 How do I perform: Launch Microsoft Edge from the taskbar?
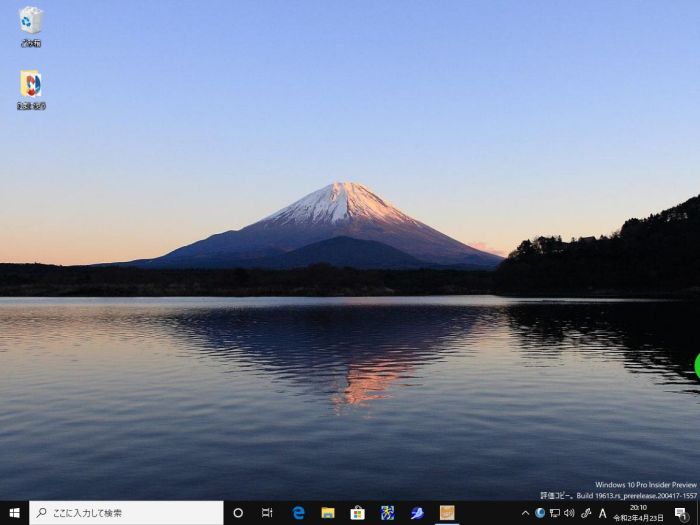[298, 513]
